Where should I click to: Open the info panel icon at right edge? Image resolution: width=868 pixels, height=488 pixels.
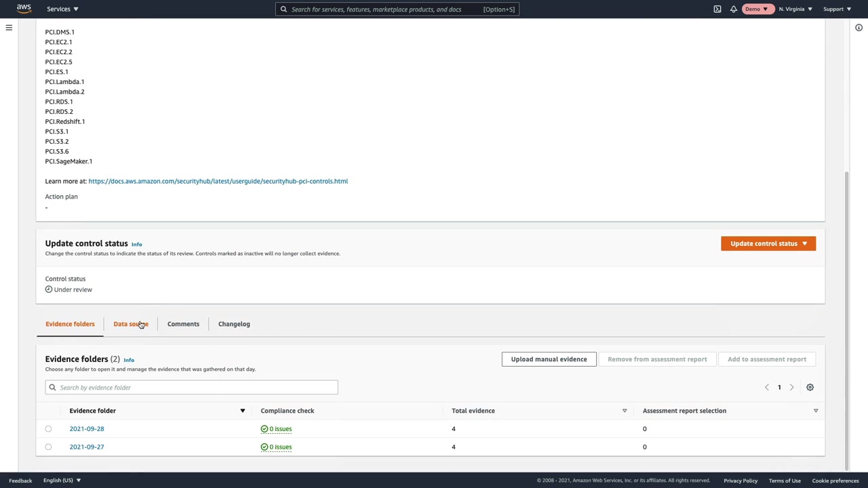click(859, 28)
